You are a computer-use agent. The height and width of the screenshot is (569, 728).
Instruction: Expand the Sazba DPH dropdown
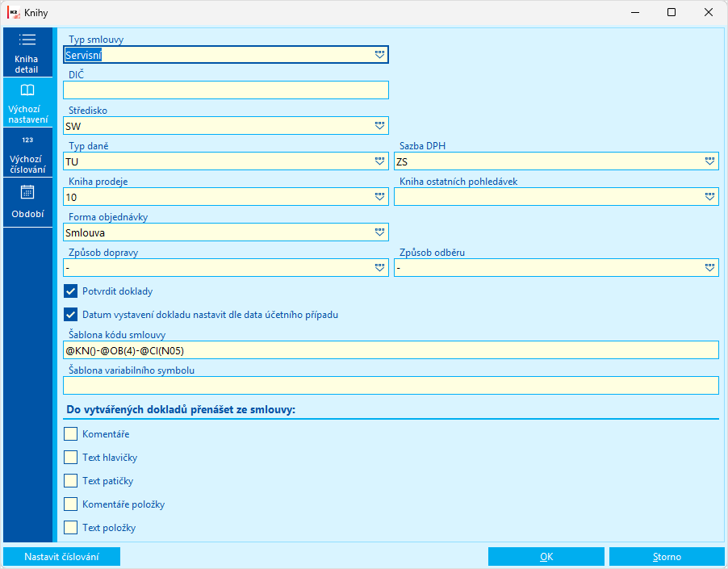click(x=710, y=161)
